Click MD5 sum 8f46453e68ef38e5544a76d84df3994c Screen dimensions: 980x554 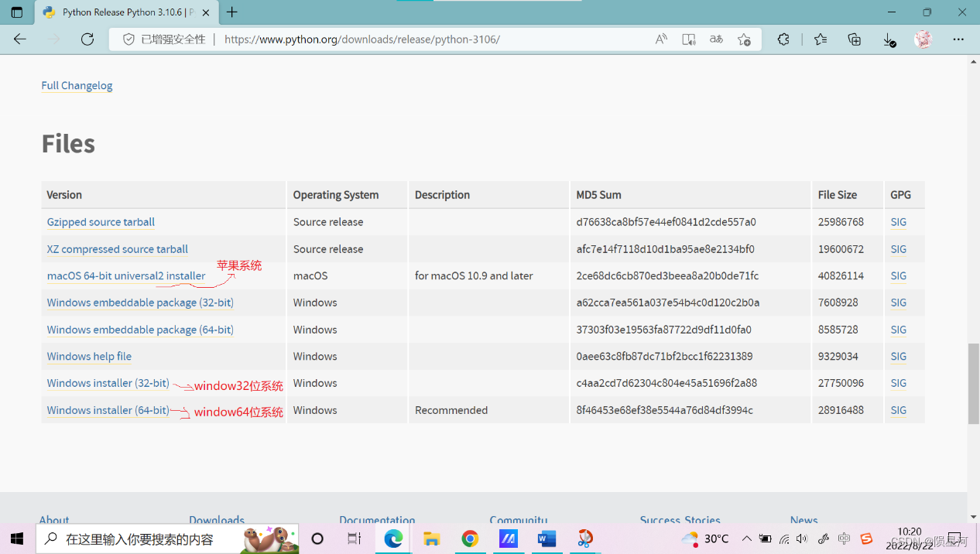point(664,410)
